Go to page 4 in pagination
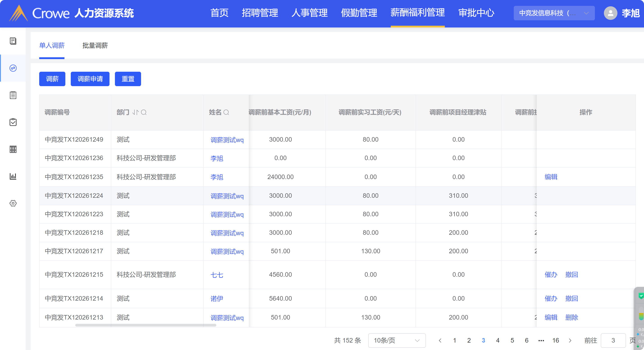Screen dimensions: 644x350 pyautogui.click(x=498, y=340)
